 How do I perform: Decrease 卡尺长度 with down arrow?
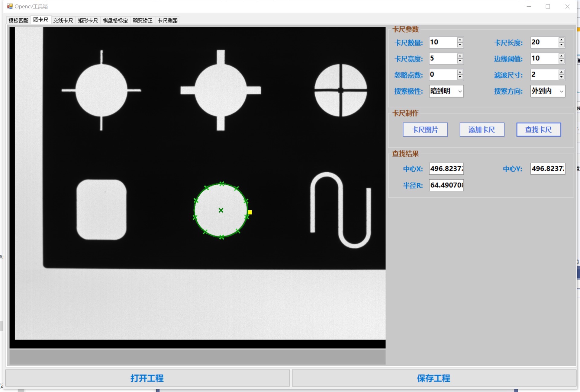[x=561, y=45]
